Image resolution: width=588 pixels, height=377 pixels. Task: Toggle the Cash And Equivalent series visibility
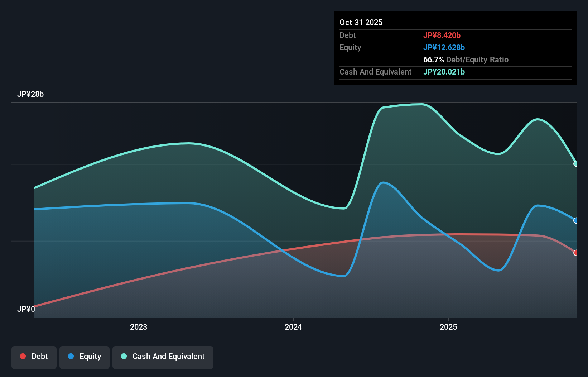163,356
